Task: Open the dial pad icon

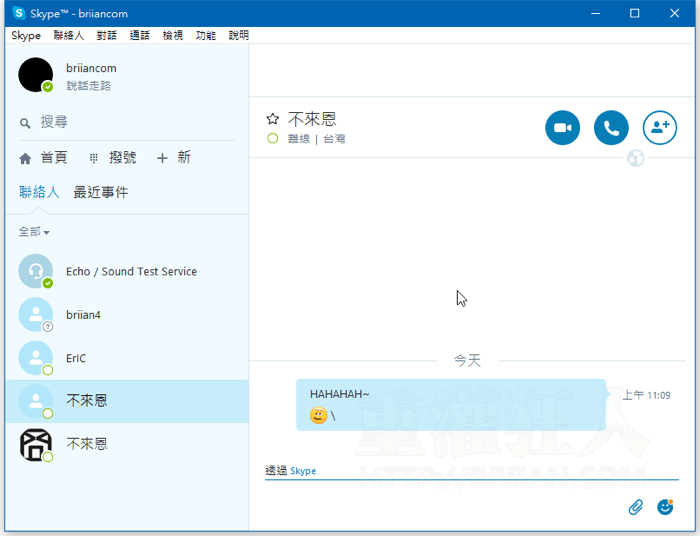Action: [94, 158]
